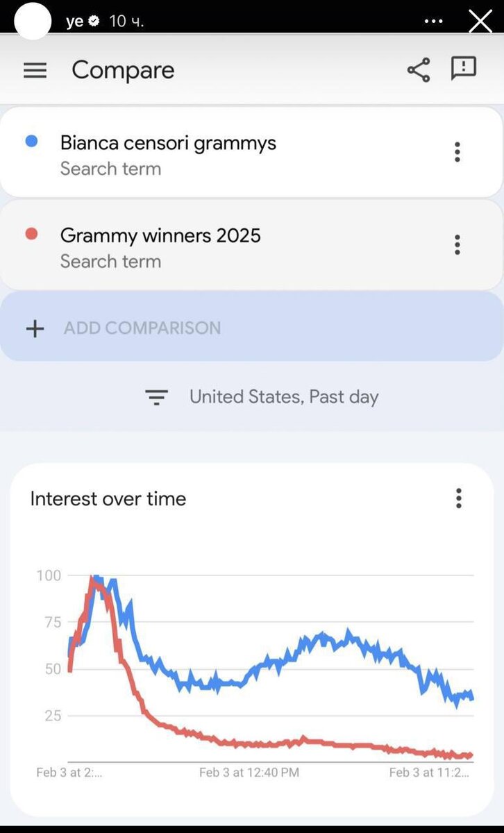Tap the ye username label

click(74, 22)
